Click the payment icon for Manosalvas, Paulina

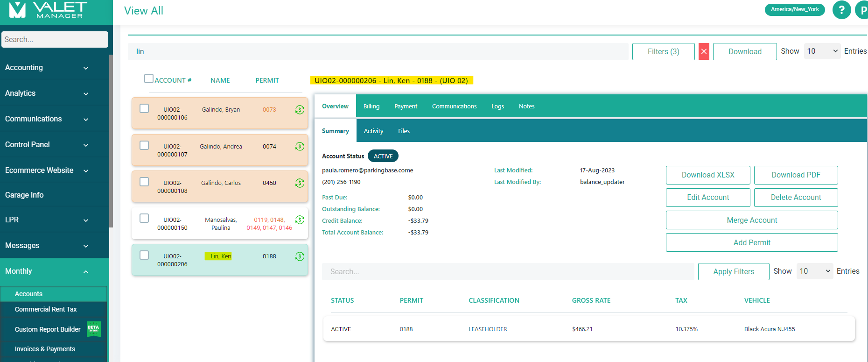pyautogui.click(x=300, y=220)
